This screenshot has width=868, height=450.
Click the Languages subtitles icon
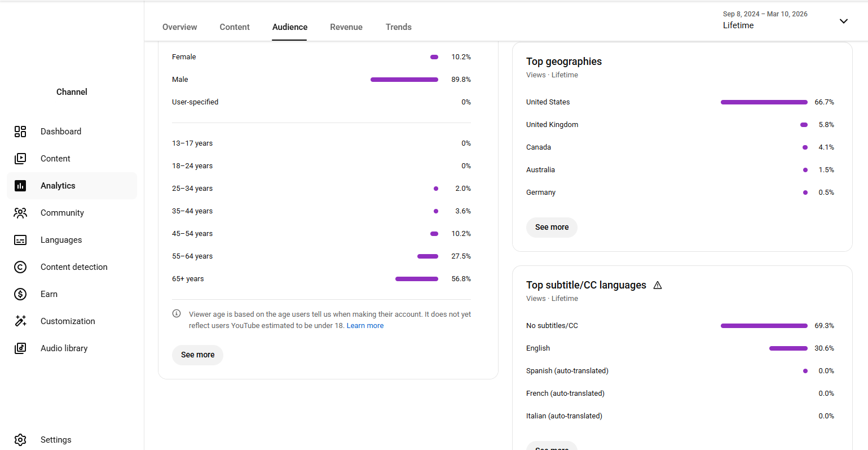point(20,240)
